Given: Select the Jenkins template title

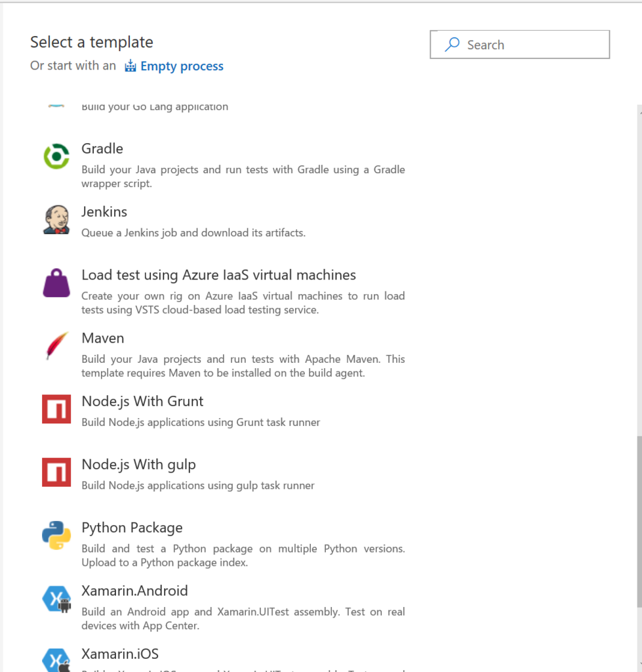Looking at the screenshot, I should (x=104, y=212).
